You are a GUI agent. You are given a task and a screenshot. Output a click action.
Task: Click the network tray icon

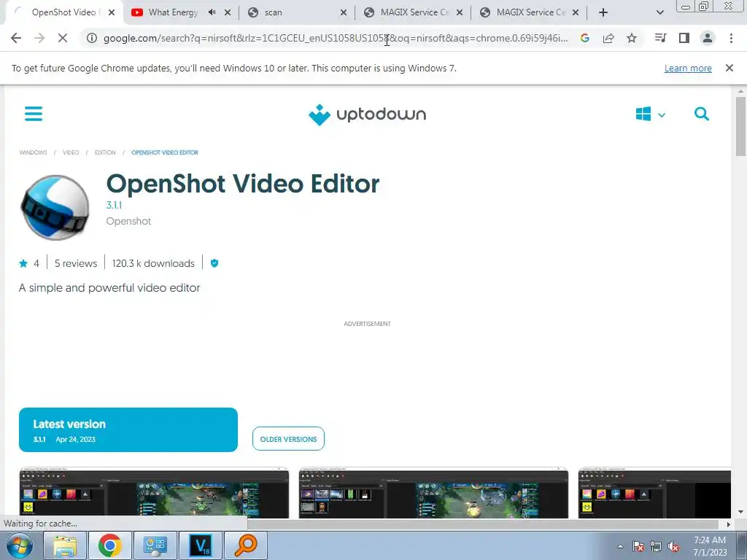(656, 546)
